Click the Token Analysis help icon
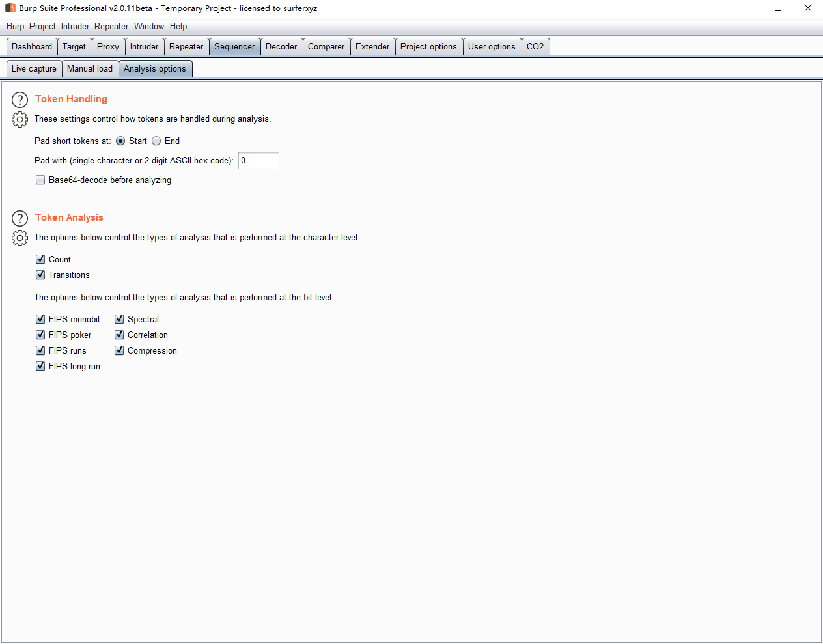The width and height of the screenshot is (823, 644). tap(20, 218)
